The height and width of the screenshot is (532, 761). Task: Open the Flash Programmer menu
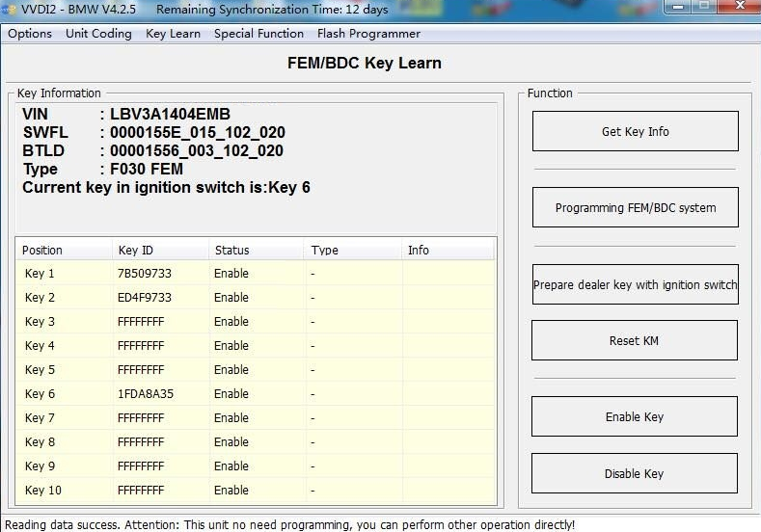368,34
